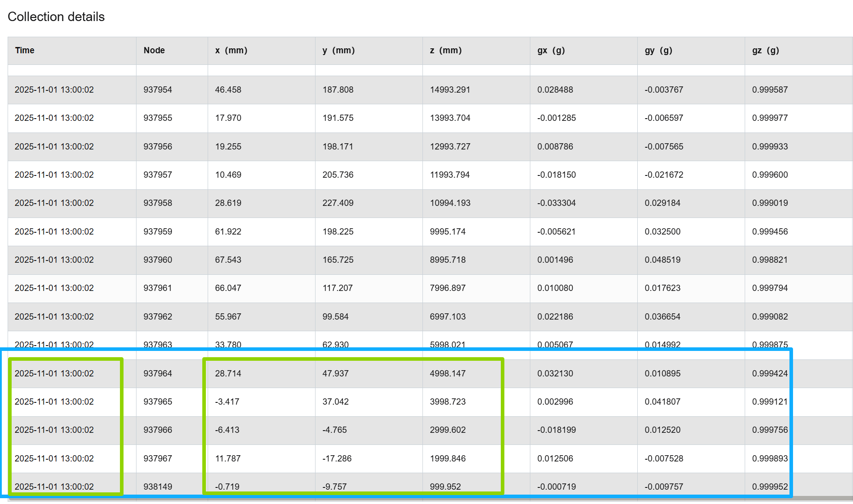853x504 pixels.
Task: Click gx value -0.018199
Action: (x=556, y=430)
